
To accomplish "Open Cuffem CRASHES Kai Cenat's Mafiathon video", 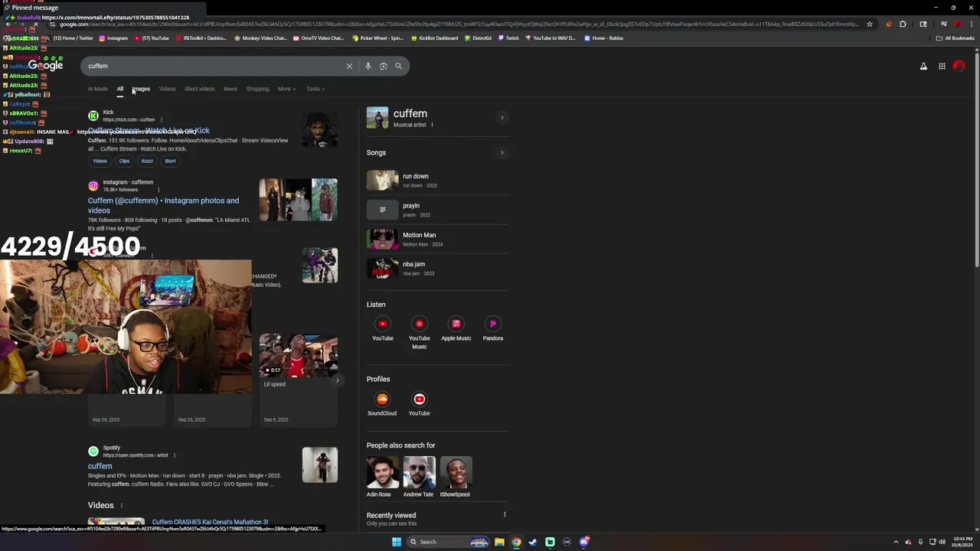I will coord(210,522).
